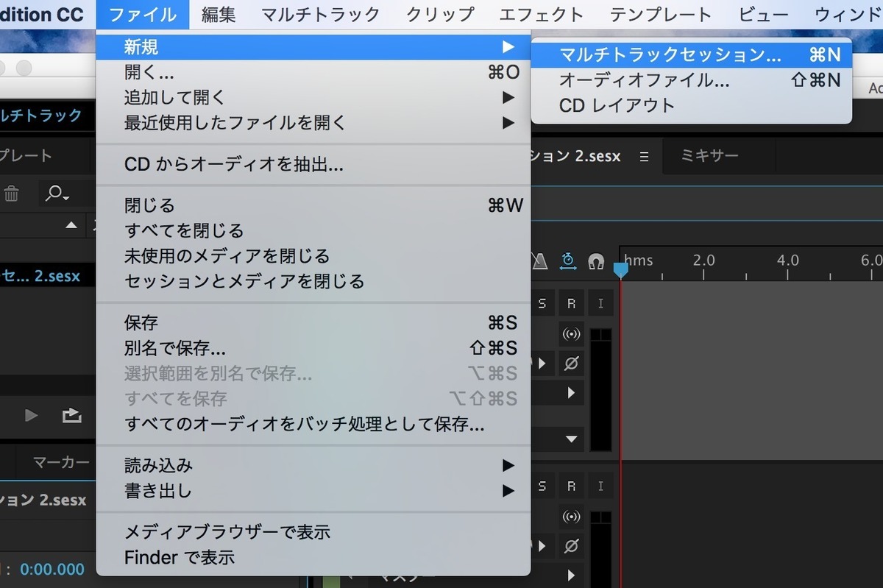Toggle phase invert Ø on the track
The height and width of the screenshot is (588, 883).
point(572,363)
